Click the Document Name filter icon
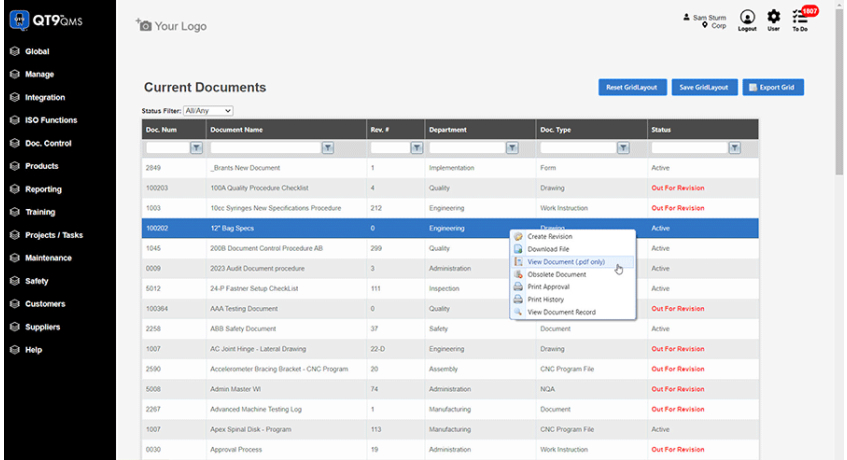847x460 pixels. click(327, 148)
